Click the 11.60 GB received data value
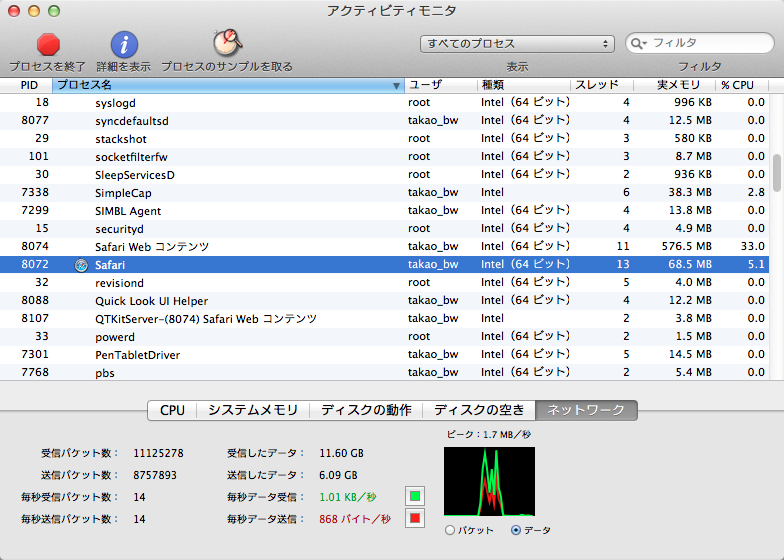Viewport: 784px width, 560px height. coord(342,454)
